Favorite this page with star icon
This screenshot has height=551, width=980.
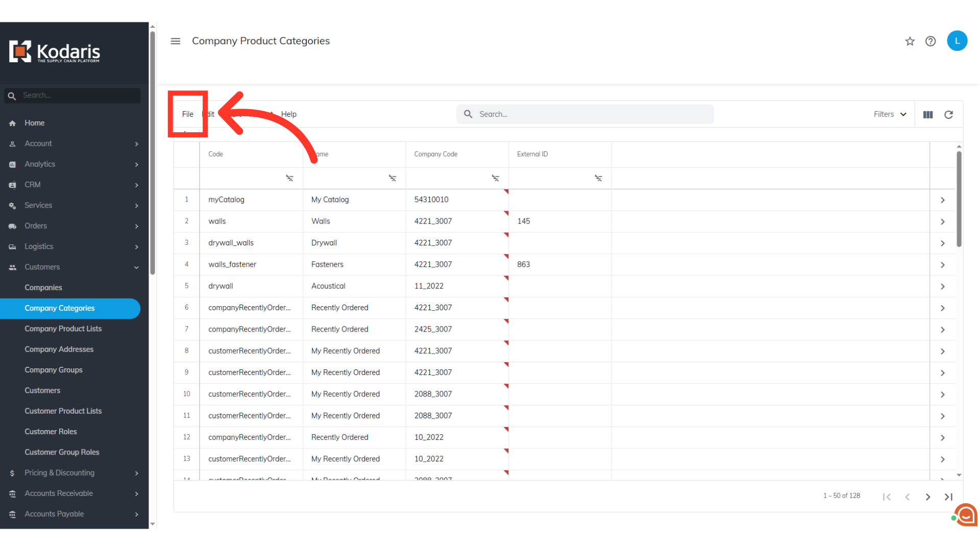(910, 41)
